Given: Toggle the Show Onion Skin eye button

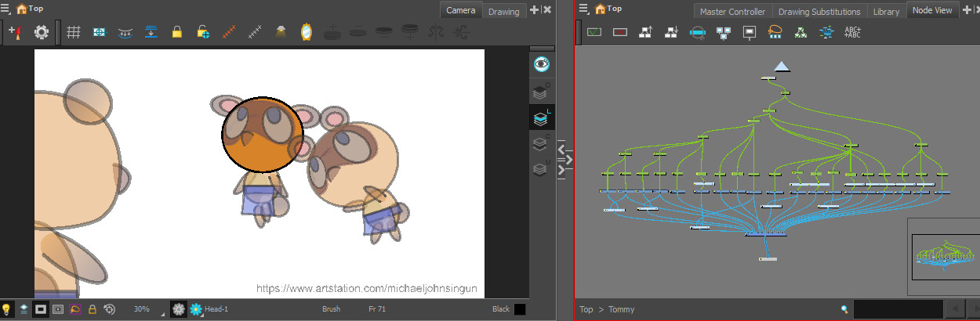Looking at the screenshot, I should (541, 64).
